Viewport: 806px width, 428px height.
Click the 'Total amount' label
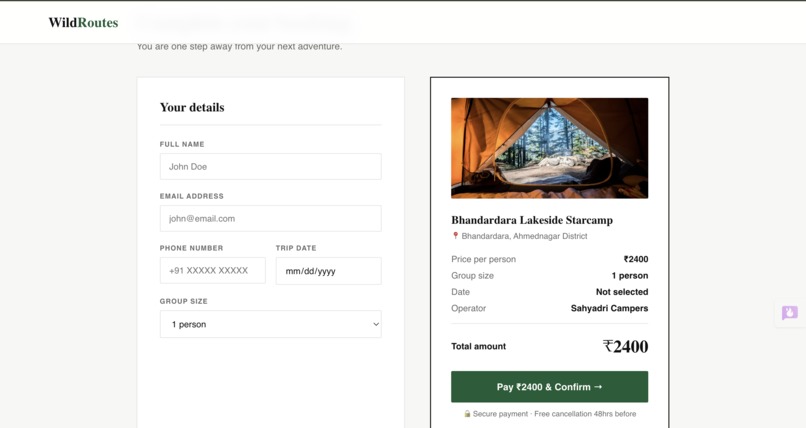coord(479,346)
